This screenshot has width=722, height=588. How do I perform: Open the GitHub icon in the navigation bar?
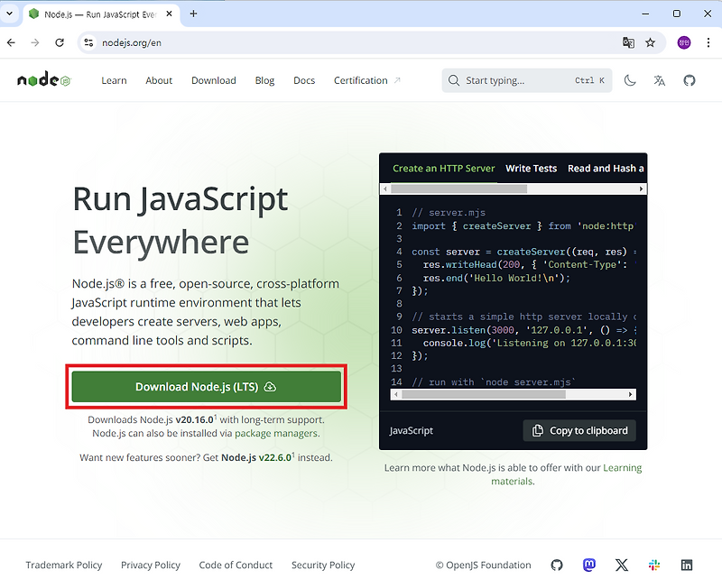point(690,80)
